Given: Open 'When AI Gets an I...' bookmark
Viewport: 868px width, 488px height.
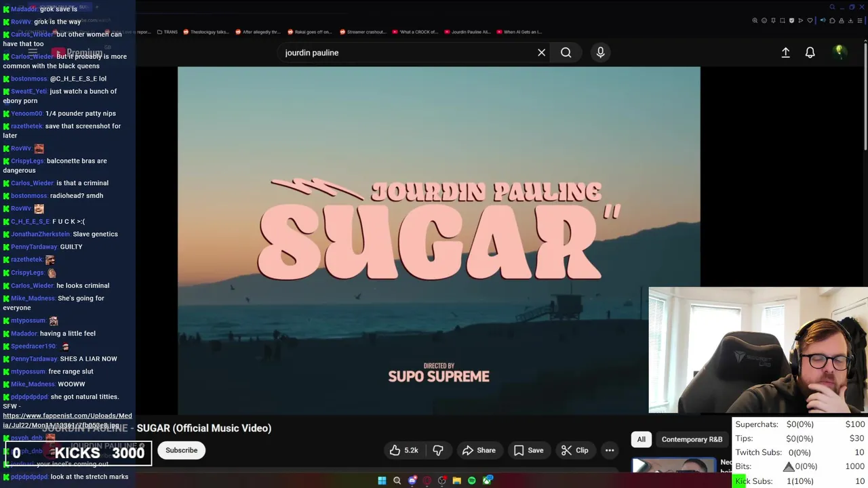Looking at the screenshot, I should pyautogui.click(x=519, y=32).
